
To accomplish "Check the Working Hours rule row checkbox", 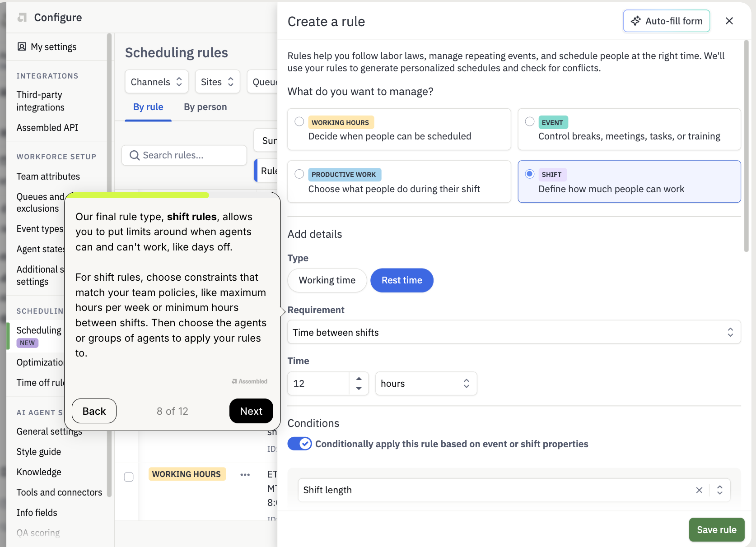I will [x=129, y=477].
